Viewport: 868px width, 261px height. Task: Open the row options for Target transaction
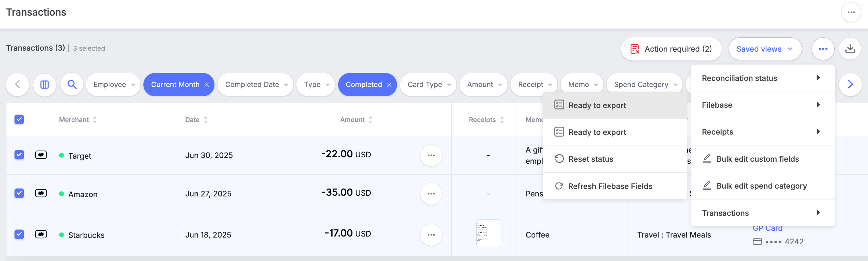click(x=431, y=155)
